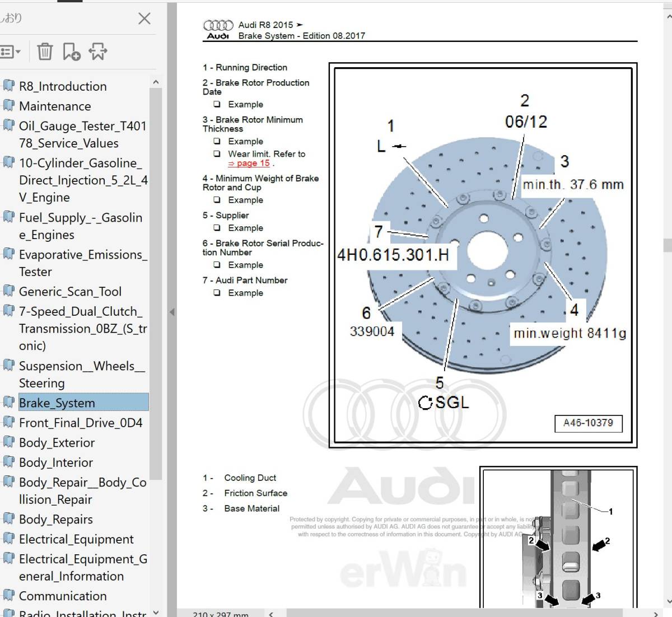Click '6 - Brake Rotor Serial Production Number' text

point(263,248)
